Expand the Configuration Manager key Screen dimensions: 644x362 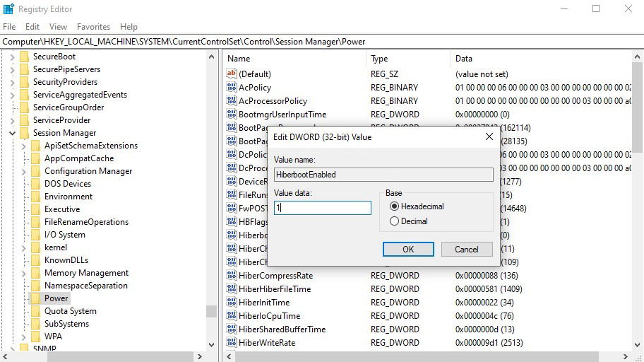click(x=24, y=171)
